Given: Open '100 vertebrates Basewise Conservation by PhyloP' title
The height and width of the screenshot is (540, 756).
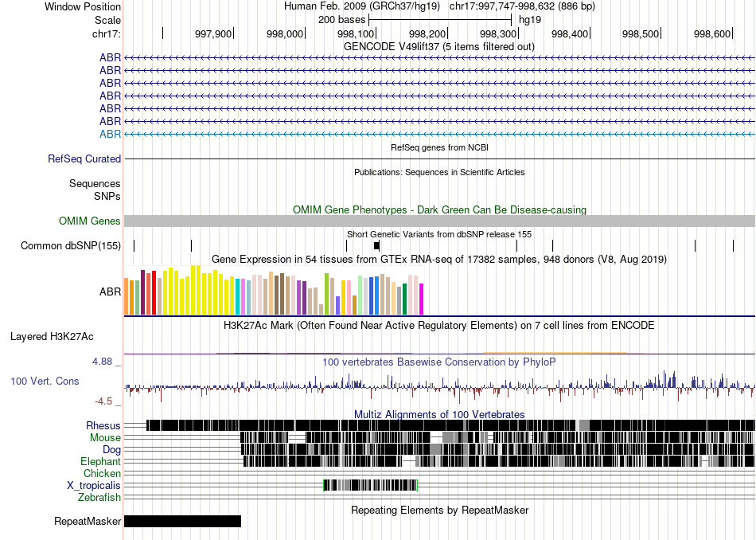Looking at the screenshot, I should [439, 362].
